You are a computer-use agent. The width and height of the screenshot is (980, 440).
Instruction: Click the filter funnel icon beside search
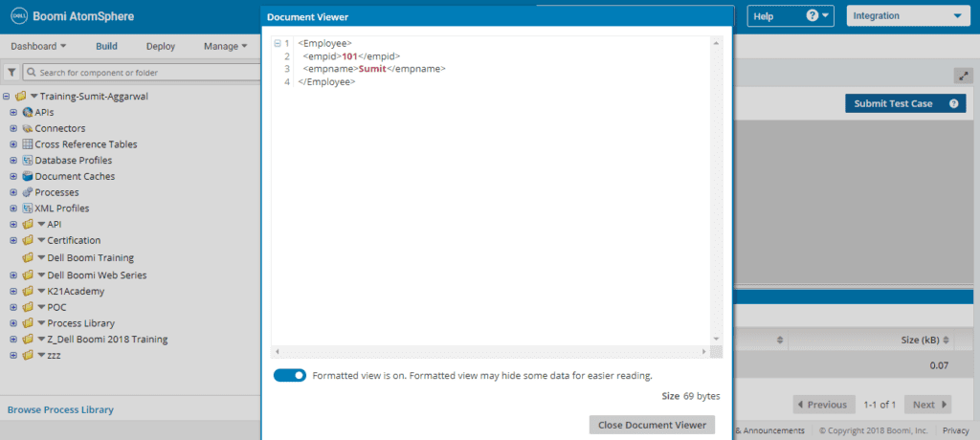click(x=11, y=73)
